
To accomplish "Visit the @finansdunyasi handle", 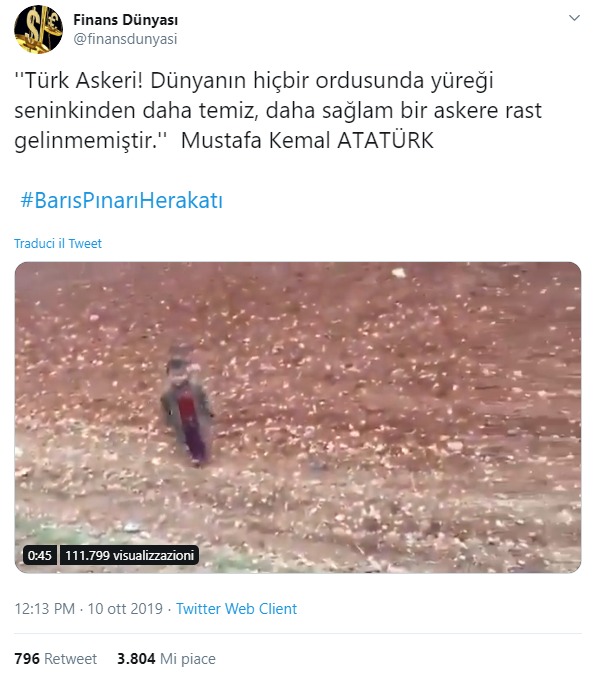I will click(125, 39).
